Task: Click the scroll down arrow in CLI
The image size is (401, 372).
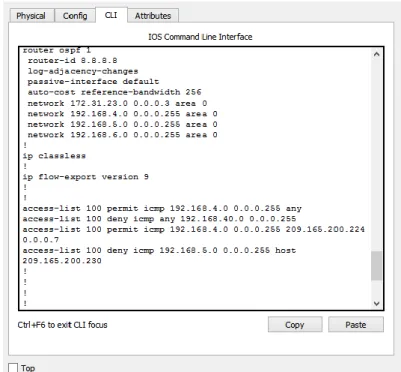Action: [376, 303]
